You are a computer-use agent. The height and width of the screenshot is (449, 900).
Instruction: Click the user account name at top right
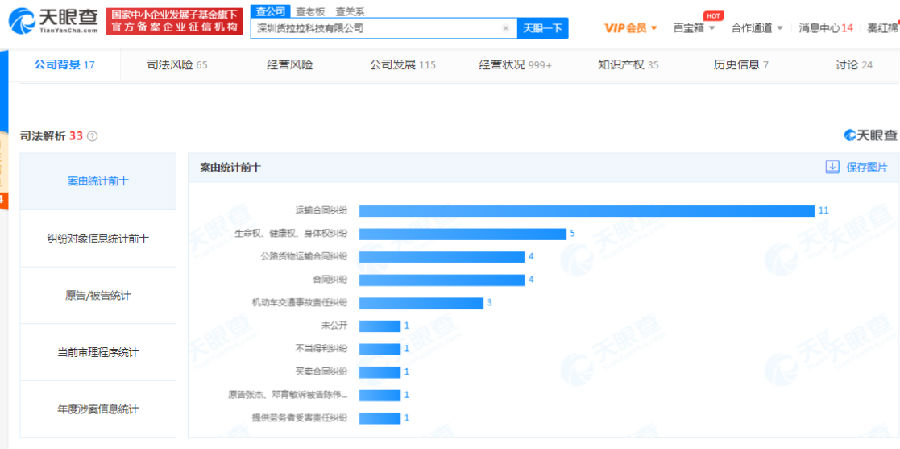(883, 28)
